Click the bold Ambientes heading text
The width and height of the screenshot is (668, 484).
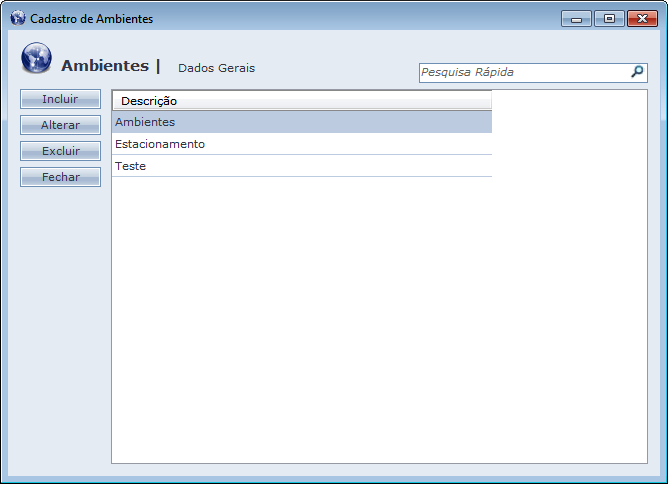pyautogui.click(x=104, y=66)
